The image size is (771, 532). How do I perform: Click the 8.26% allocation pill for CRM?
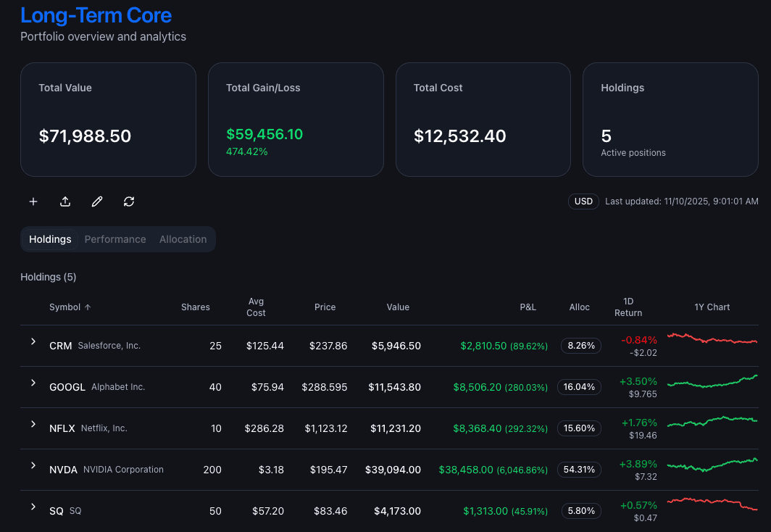[580, 346]
